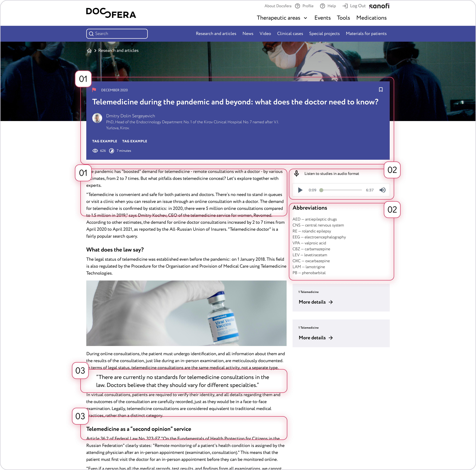Click the reading time clock icon

point(112,151)
